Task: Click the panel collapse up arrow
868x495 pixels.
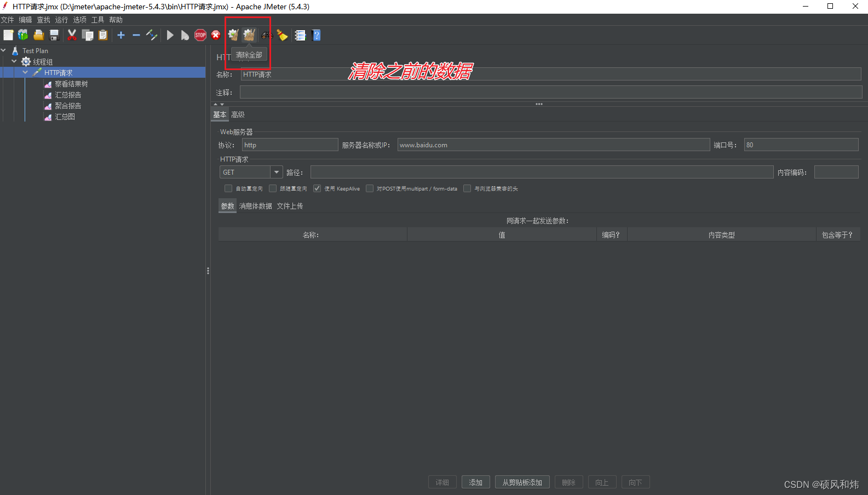Action: [x=216, y=104]
